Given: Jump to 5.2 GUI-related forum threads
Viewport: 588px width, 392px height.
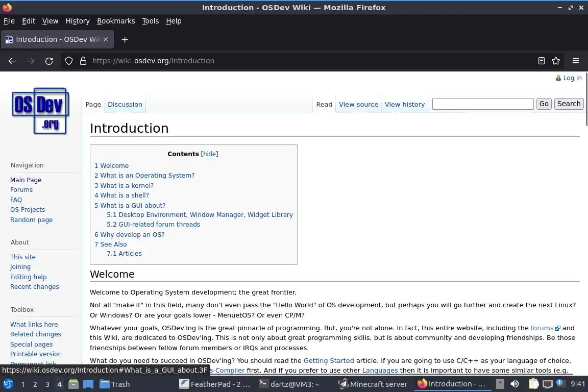Looking at the screenshot, I should tap(153, 224).
